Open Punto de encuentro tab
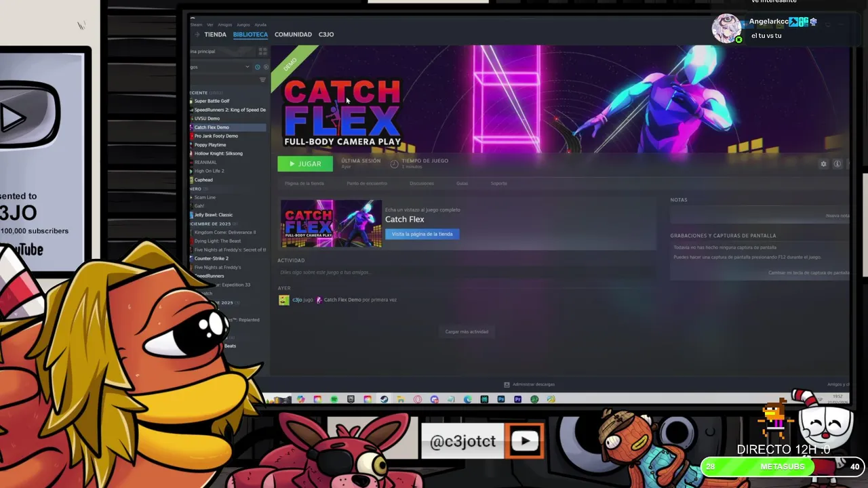This screenshot has width=868, height=488. [x=367, y=184]
